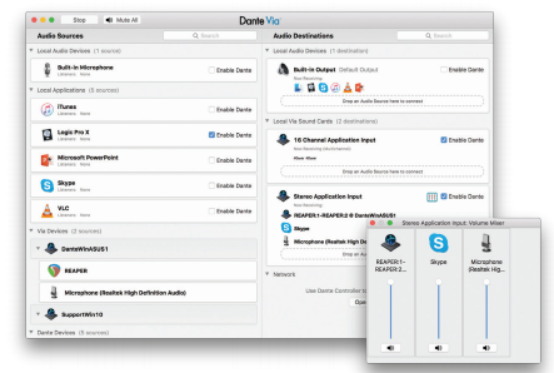
Task: Select Microphone (Realtek High Definition Audio) row
Action: click(x=148, y=292)
